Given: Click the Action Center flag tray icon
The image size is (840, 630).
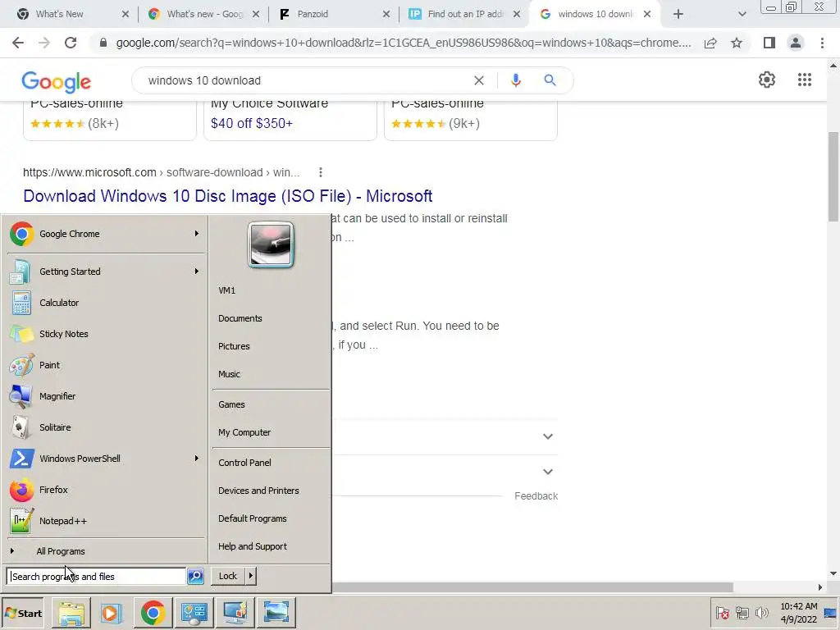Looking at the screenshot, I should tap(722, 613).
